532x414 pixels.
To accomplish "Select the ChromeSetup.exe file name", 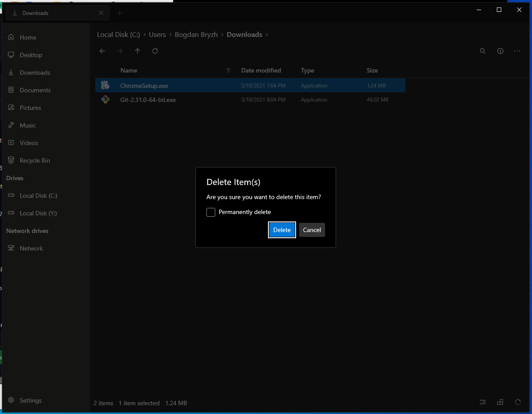I will click(144, 86).
